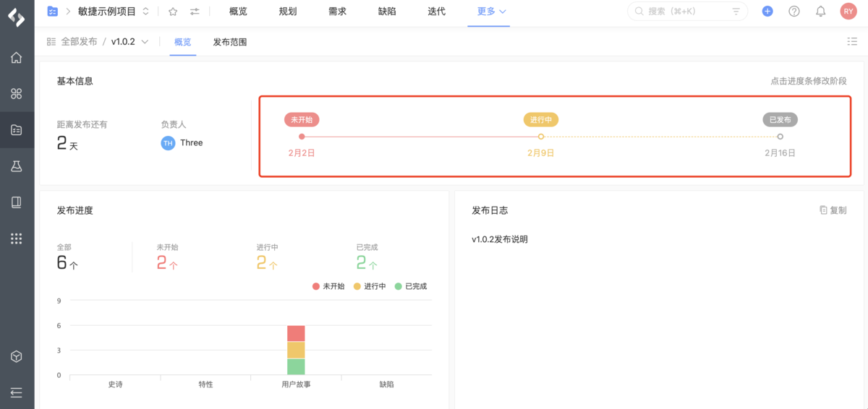Toggle 已完成 legend item in chart

(x=411, y=286)
